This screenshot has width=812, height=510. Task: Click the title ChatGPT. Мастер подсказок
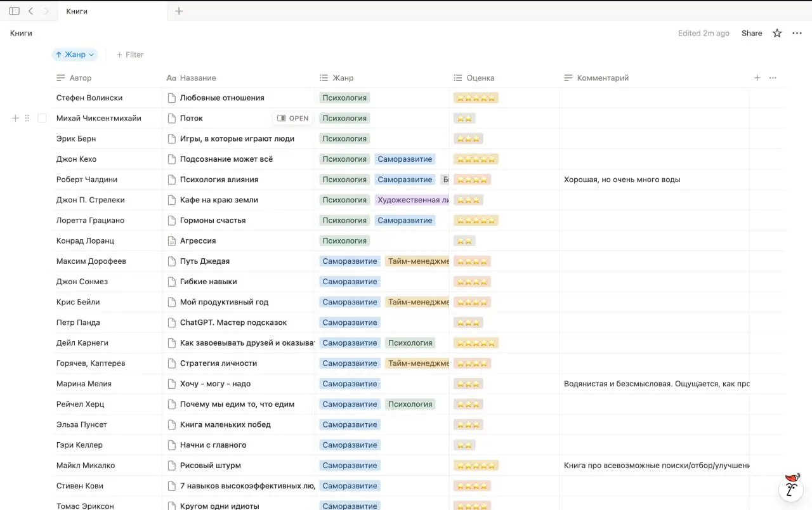(x=233, y=322)
